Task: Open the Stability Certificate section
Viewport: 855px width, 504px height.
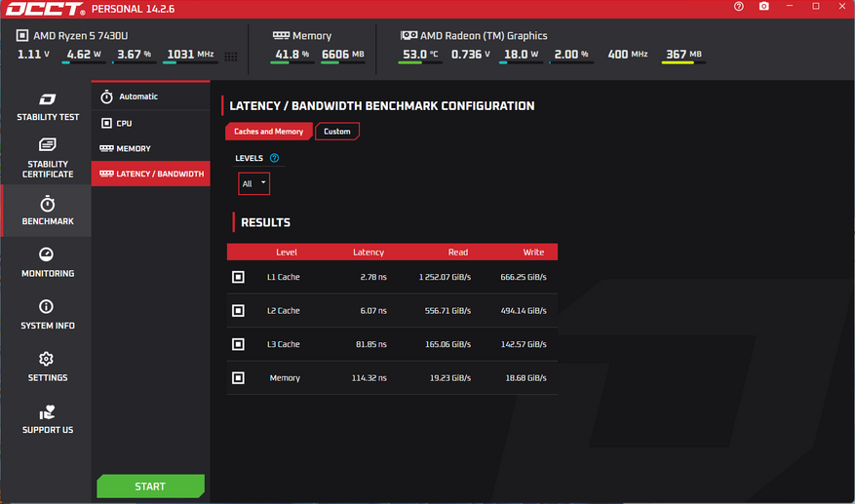Action: pyautogui.click(x=48, y=158)
